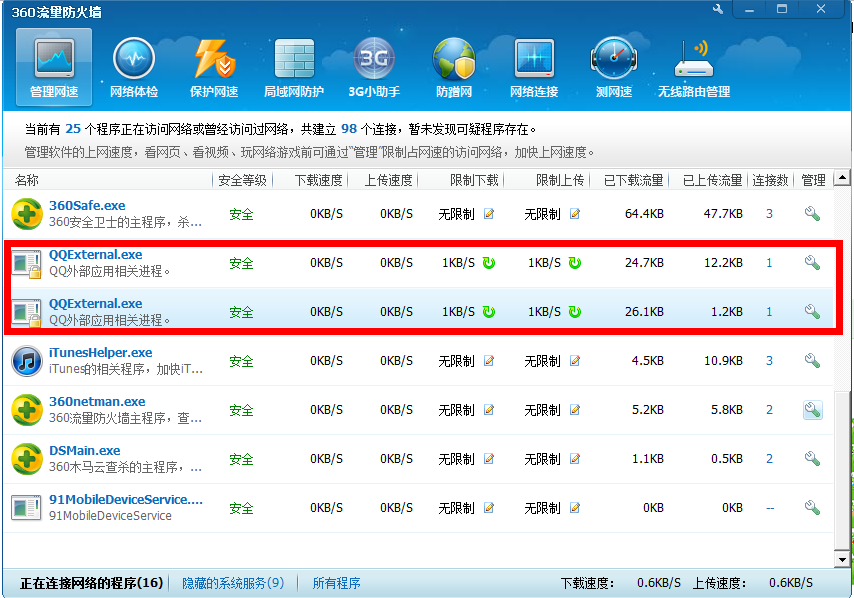Edit the upload limit for iTunesHelper.exe
The image size is (854, 598).
point(575,361)
